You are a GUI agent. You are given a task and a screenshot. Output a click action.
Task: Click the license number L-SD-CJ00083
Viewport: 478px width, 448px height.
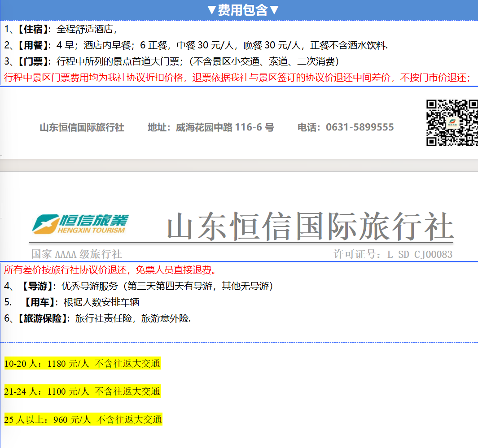[393, 254]
